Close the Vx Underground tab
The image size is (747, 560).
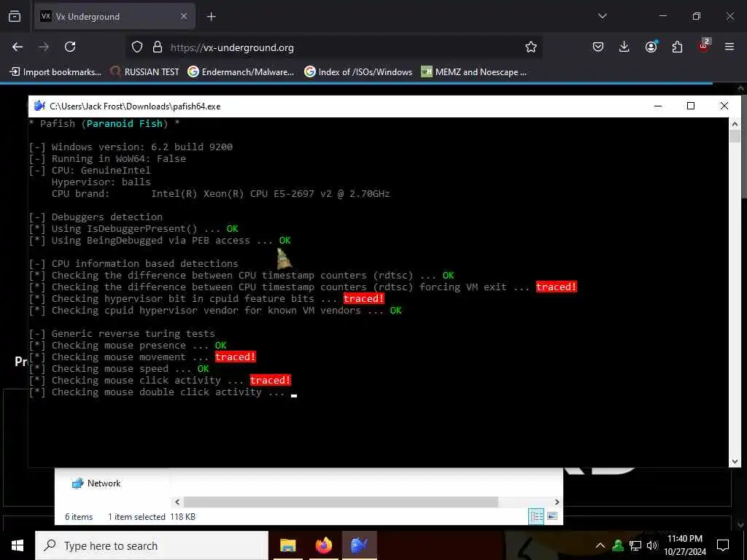(x=184, y=17)
